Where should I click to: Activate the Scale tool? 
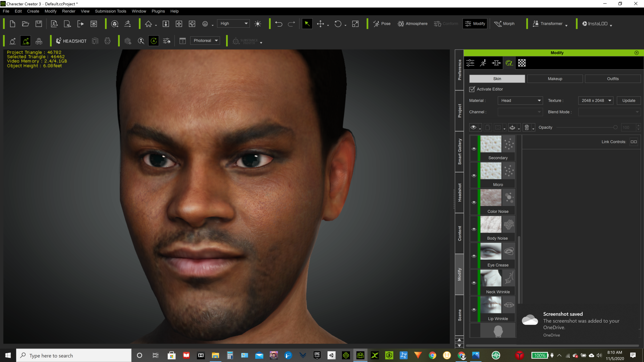tap(355, 24)
